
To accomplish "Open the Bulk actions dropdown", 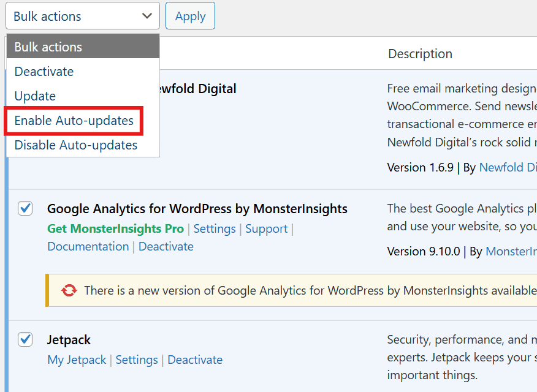I will [x=82, y=15].
